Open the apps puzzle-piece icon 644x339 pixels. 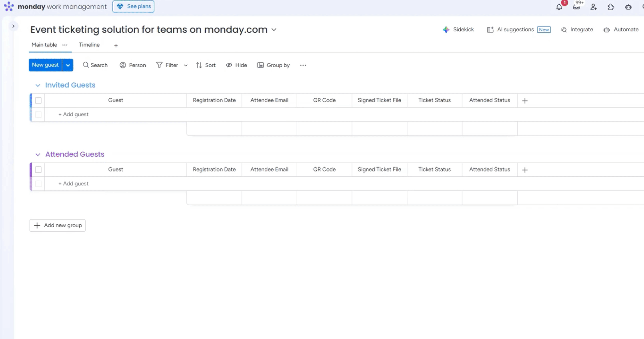(611, 7)
